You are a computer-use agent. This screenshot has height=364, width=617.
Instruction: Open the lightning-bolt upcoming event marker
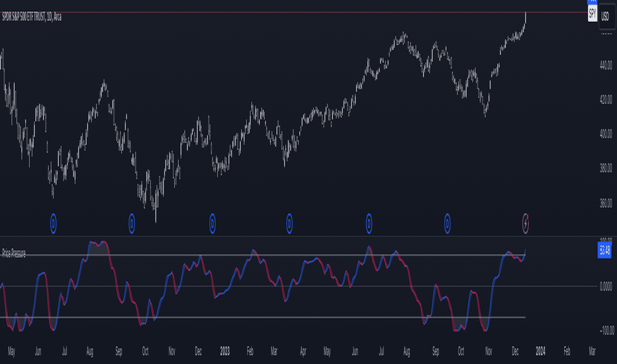click(526, 224)
